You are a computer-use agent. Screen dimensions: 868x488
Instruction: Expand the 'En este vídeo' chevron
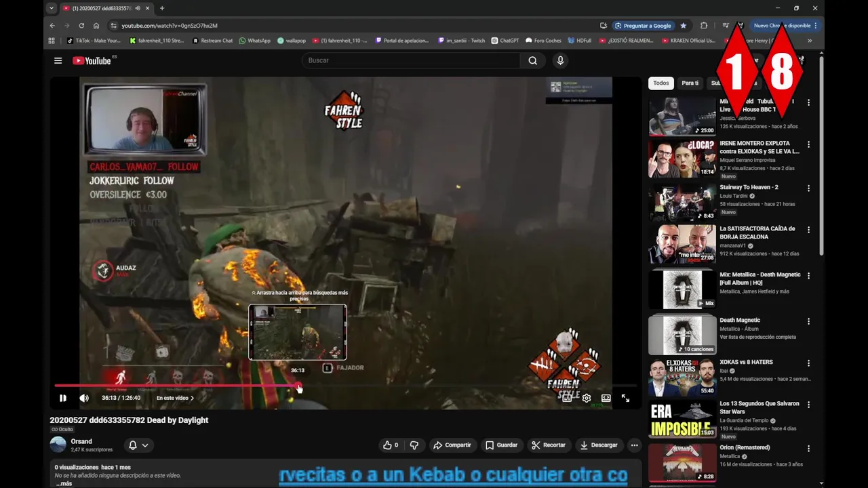(x=192, y=398)
